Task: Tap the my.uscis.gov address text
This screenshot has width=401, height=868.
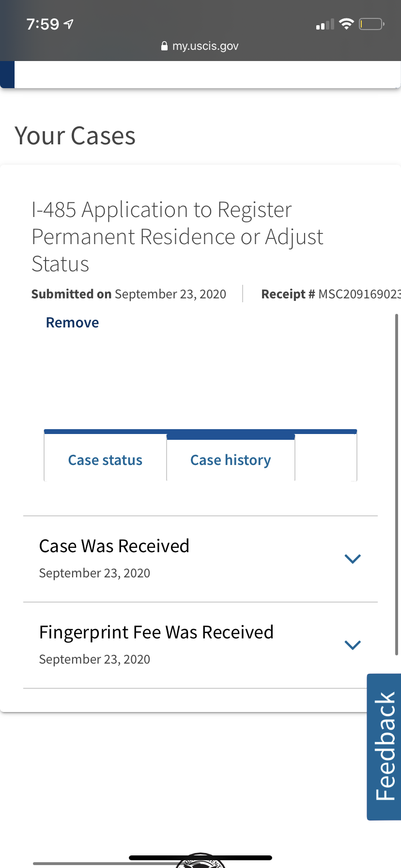Action: click(x=205, y=46)
